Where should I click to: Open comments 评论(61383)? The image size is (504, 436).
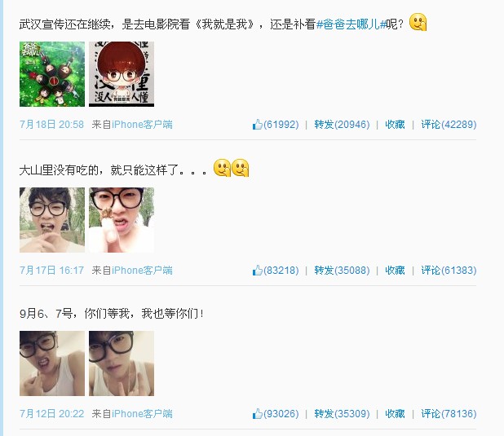tap(449, 271)
